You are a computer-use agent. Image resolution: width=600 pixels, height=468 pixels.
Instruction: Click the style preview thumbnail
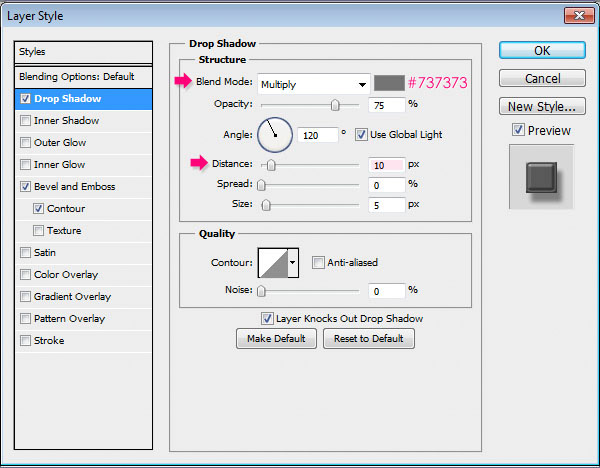pyautogui.click(x=541, y=177)
